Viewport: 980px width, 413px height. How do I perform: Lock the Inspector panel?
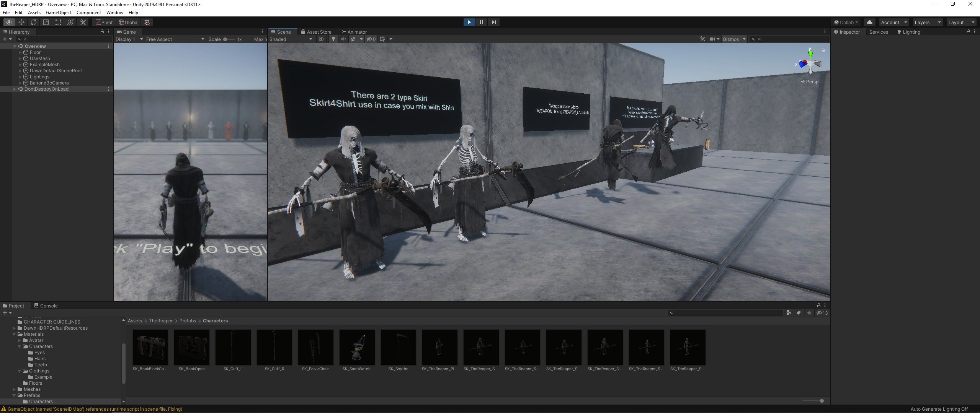[969, 32]
